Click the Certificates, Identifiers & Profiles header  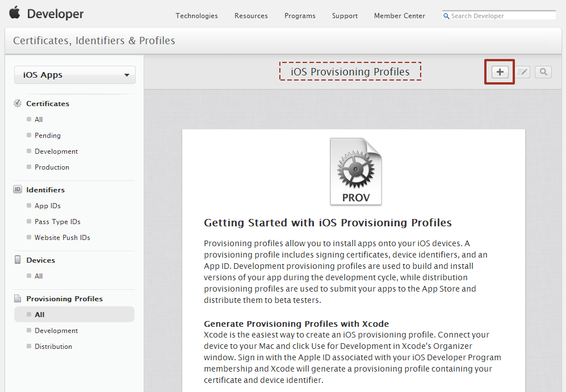pos(94,40)
